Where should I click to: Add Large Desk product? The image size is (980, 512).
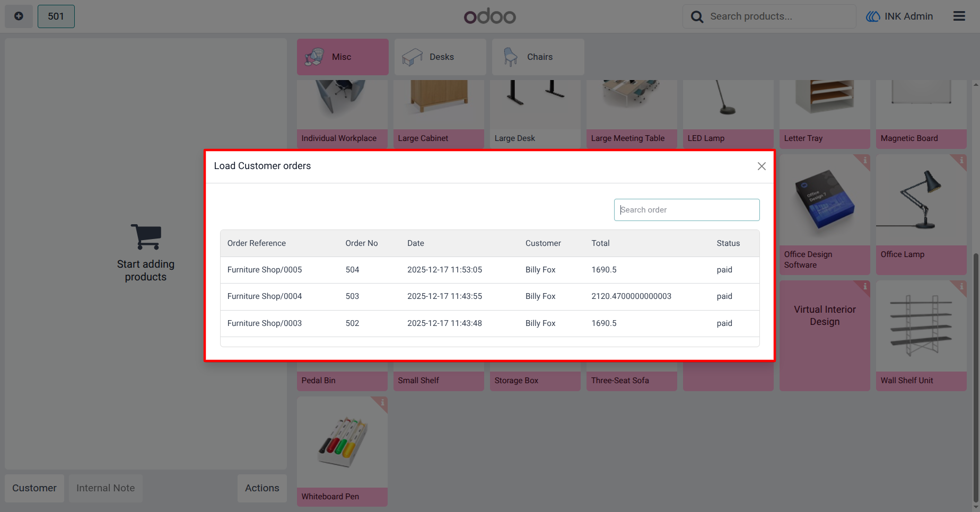click(535, 114)
